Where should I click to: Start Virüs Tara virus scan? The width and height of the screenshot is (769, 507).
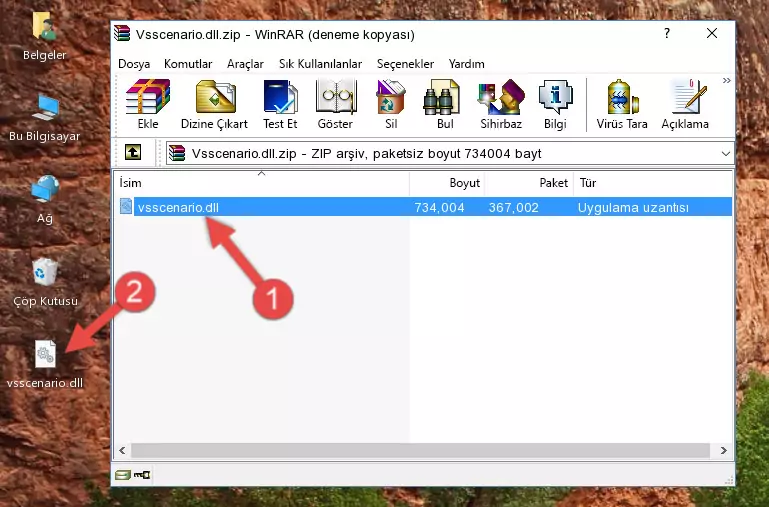click(x=622, y=104)
